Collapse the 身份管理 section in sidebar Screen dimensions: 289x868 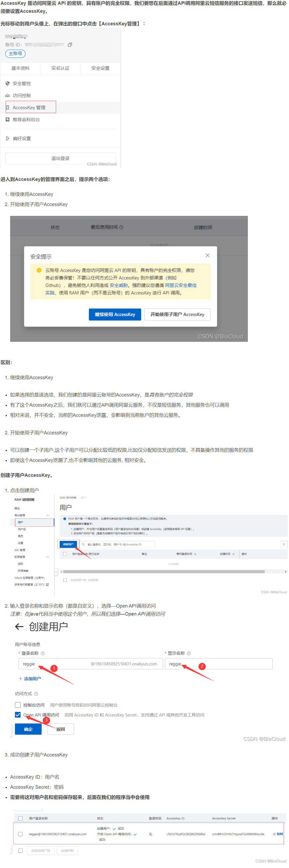(48, 515)
